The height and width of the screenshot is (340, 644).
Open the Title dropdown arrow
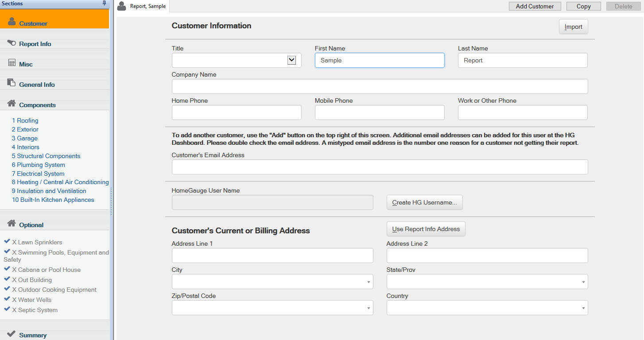coord(291,60)
